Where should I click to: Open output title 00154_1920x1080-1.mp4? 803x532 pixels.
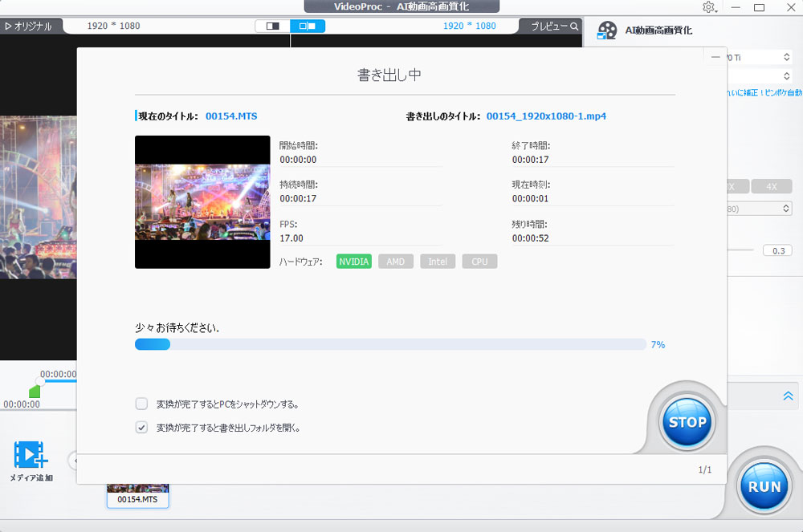pyautogui.click(x=546, y=116)
